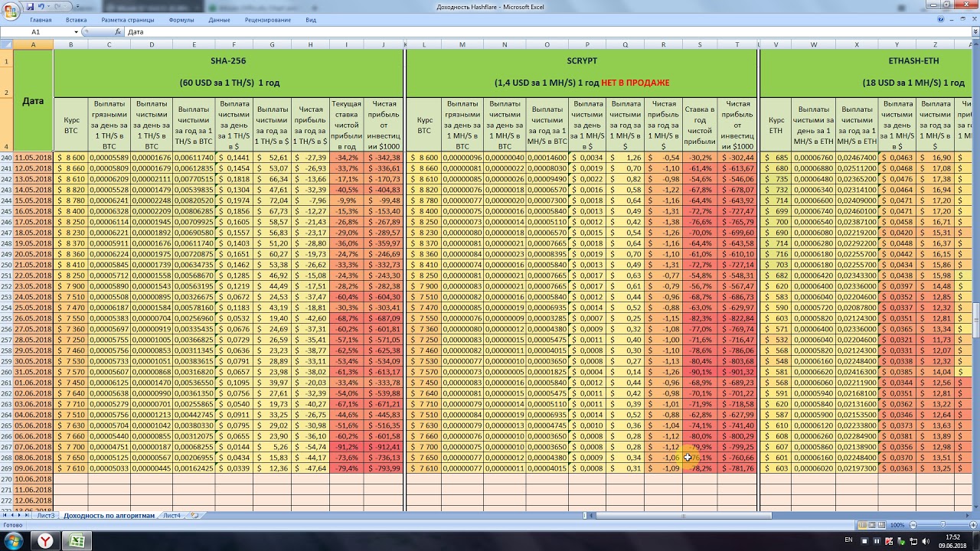Click the 100% zoom level indicator

point(897,525)
